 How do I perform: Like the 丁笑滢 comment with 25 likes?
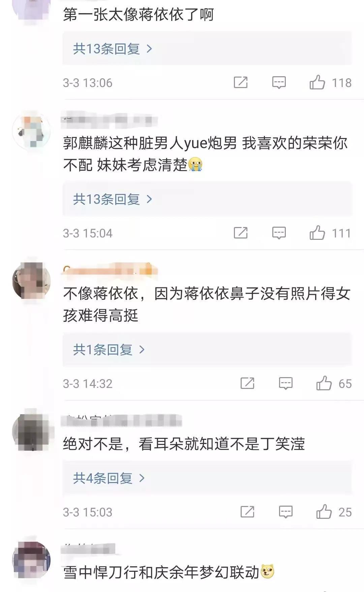click(324, 512)
